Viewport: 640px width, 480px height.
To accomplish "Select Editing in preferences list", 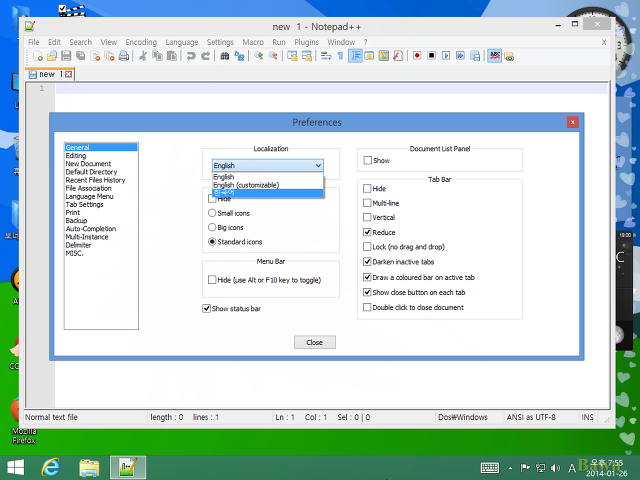I will [x=76, y=156].
